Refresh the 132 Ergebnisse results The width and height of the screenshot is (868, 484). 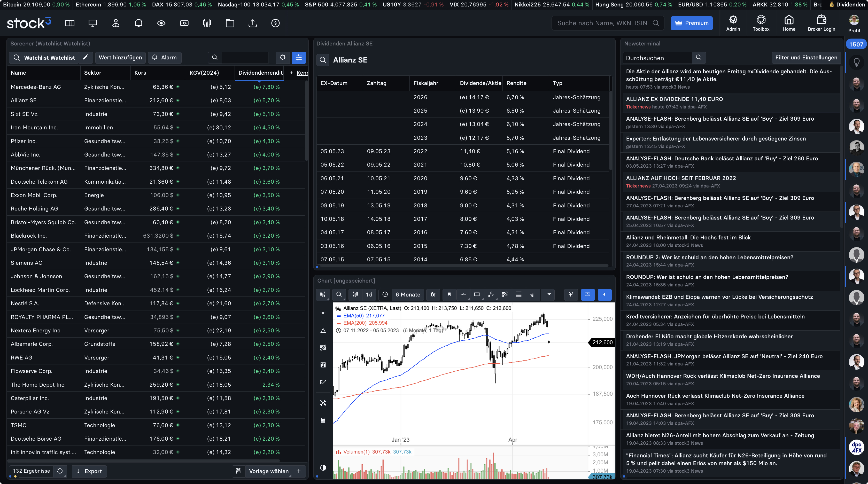[x=60, y=471]
